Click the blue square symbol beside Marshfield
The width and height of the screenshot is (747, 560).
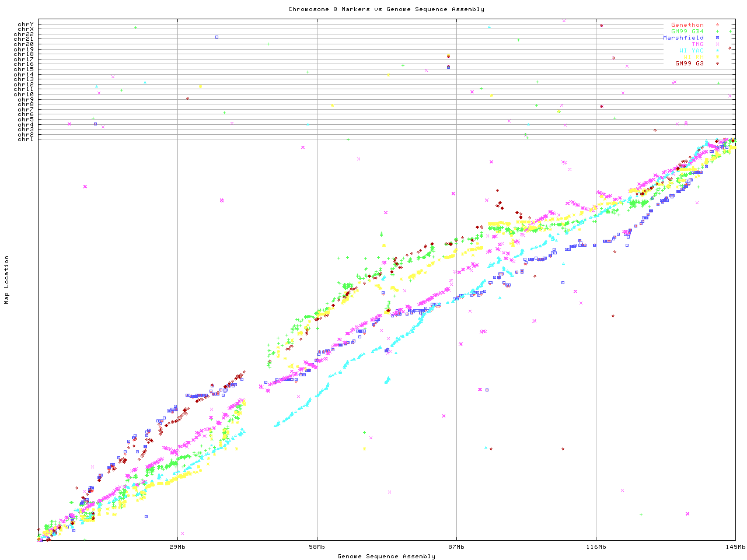click(717, 38)
